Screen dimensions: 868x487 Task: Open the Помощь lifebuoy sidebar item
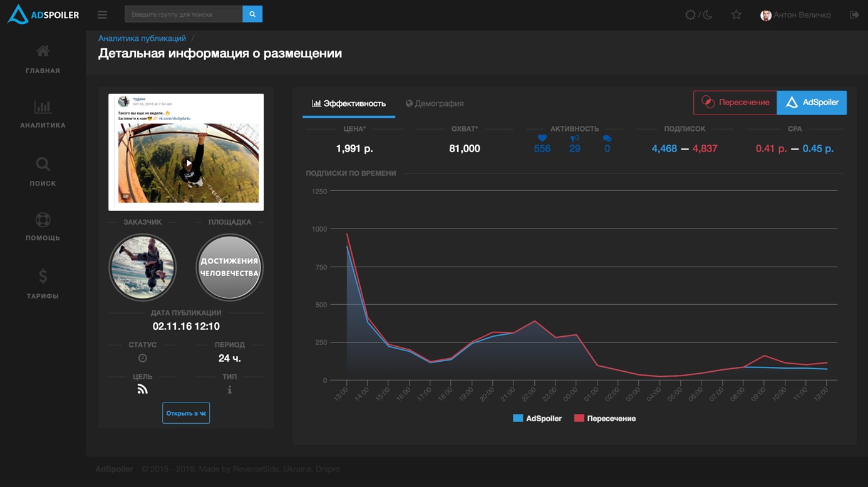click(x=43, y=227)
